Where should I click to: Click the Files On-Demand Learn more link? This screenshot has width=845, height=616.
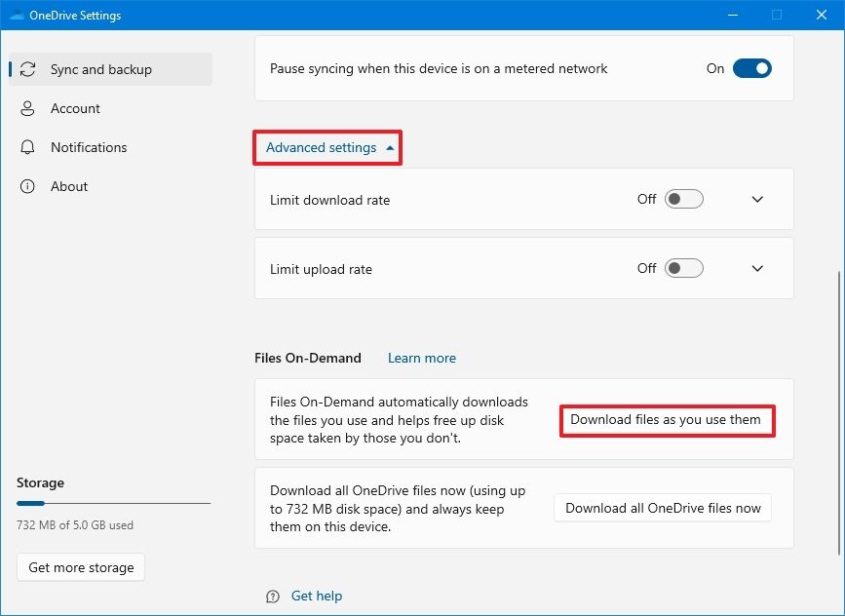422,358
